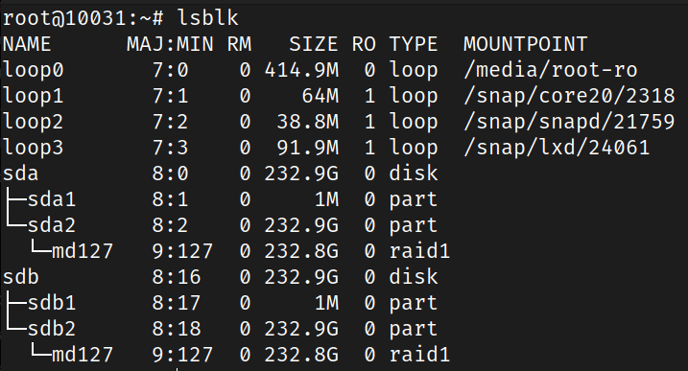Click md127 under sdb2
This screenshot has width=688, height=371.
pos(83,355)
